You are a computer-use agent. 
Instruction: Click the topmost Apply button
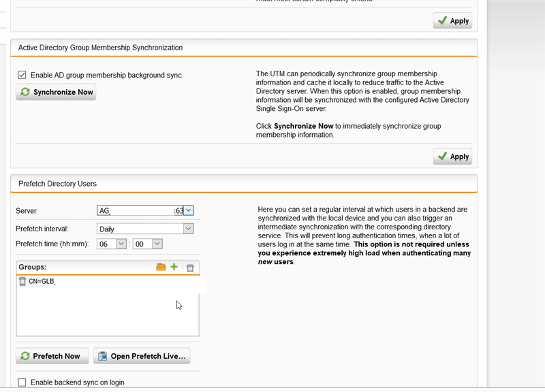(x=452, y=20)
